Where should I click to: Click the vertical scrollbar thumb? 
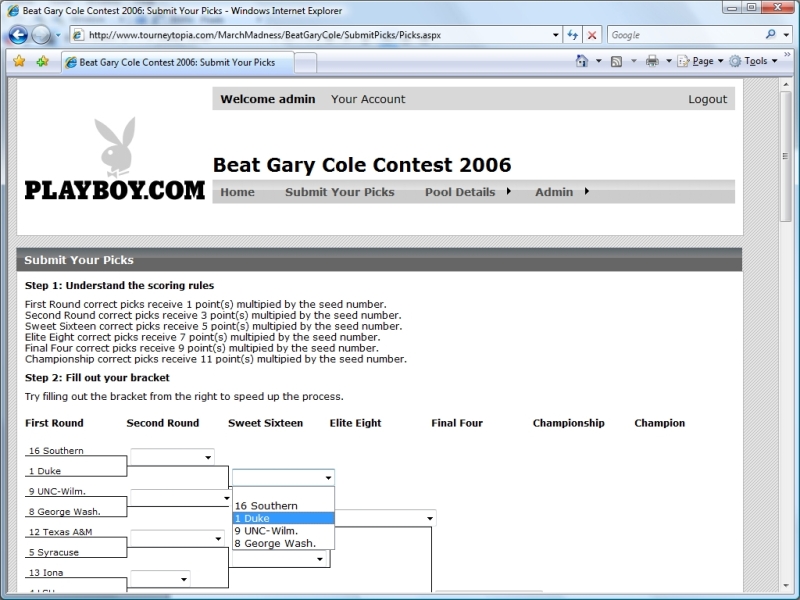786,156
